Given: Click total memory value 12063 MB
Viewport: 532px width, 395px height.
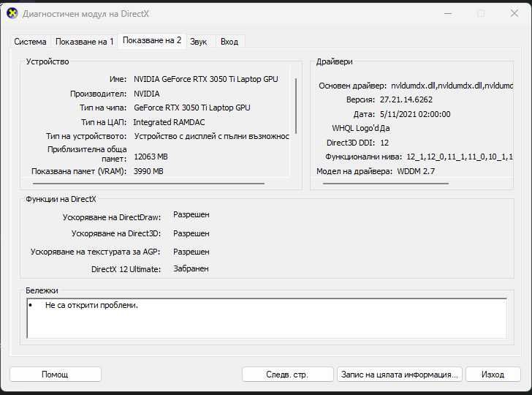Looking at the screenshot, I should 151,157.
